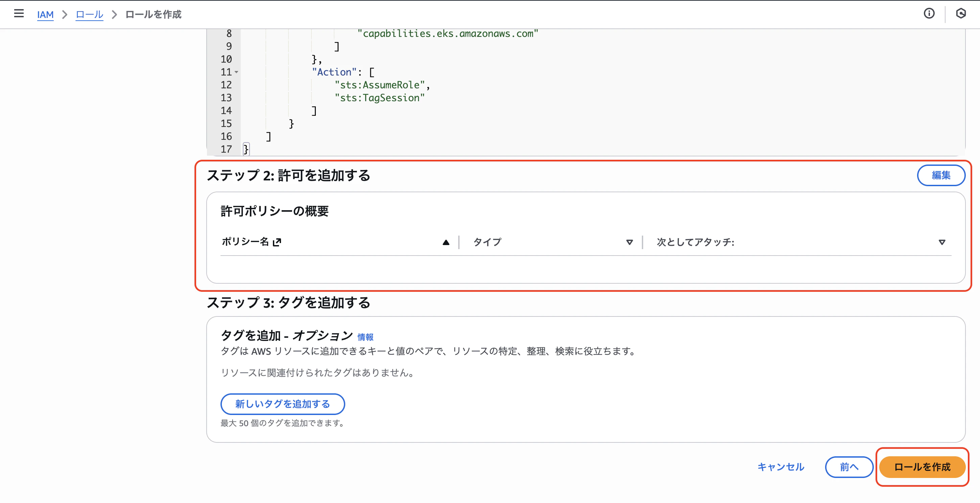Go back using the 前へ button
The height and width of the screenshot is (503, 980).
click(x=849, y=467)
